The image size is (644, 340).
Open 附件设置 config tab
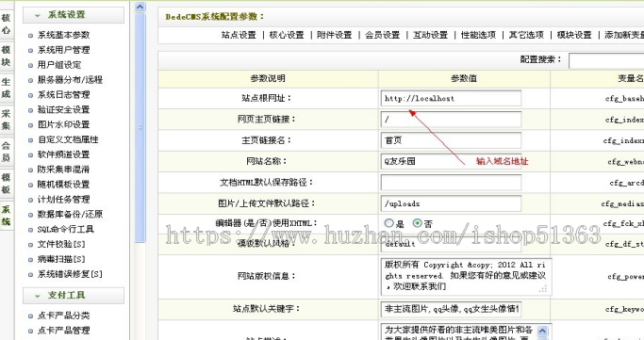point(335,35)
